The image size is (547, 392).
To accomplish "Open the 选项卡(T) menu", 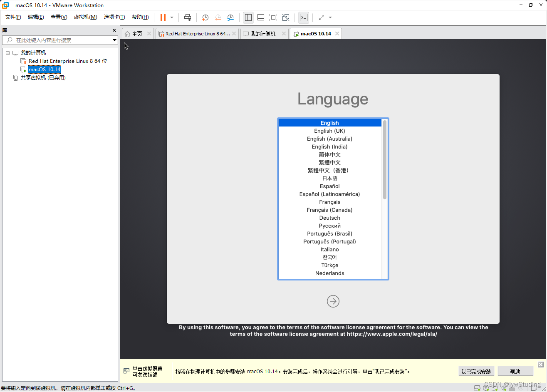I will coord(114,17).
